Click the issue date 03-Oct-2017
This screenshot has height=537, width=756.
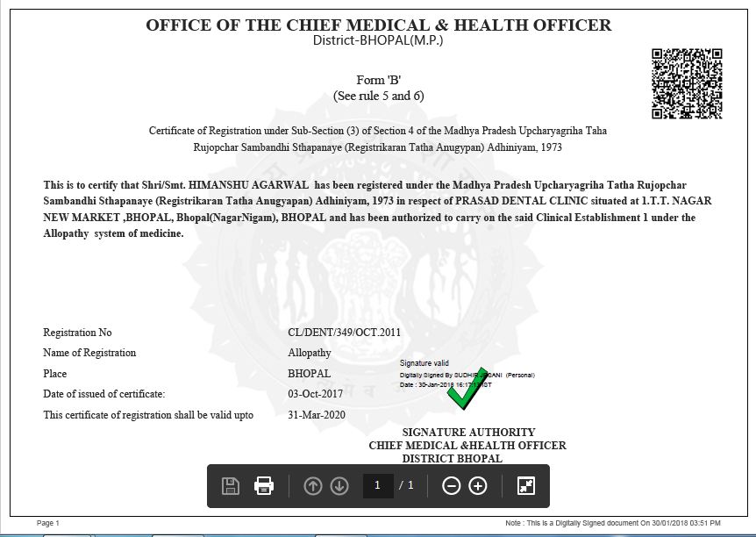[x=315, y=394]
